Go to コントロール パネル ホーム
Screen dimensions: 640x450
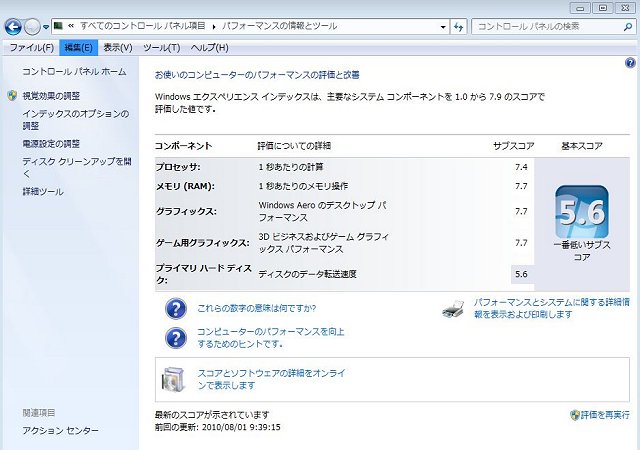click(74, 72)
